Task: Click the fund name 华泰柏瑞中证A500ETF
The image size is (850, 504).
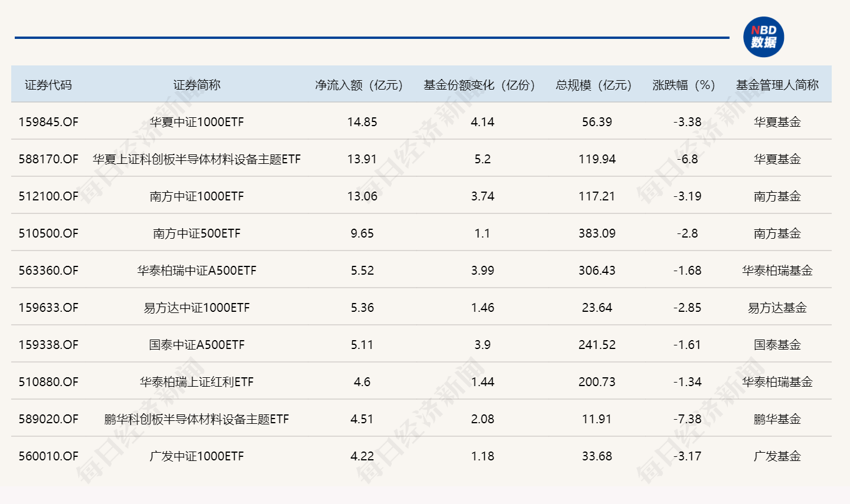Action: tap(196, 271)
